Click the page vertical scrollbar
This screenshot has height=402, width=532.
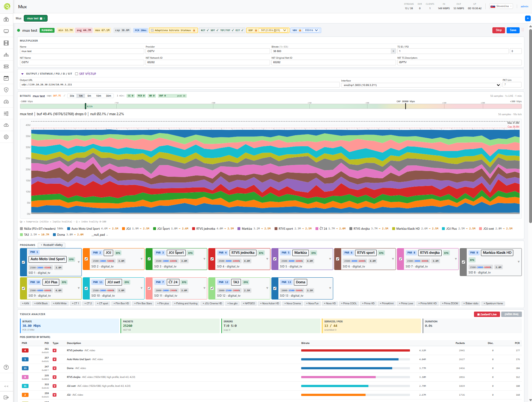(x=530, y=127)
